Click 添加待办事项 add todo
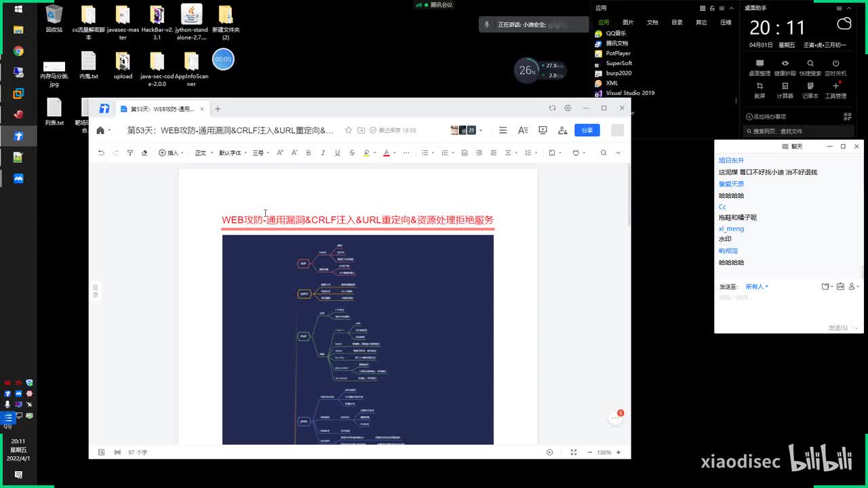 (766, 117)
